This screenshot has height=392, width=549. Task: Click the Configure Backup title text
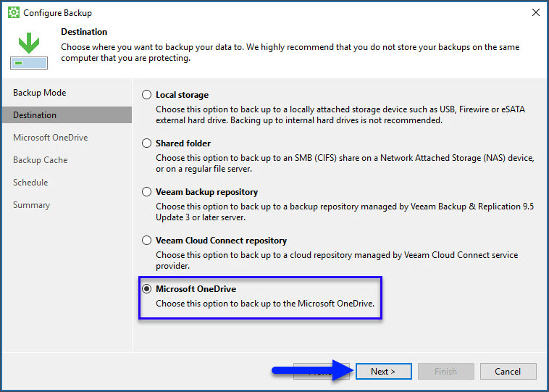point(58,13)
